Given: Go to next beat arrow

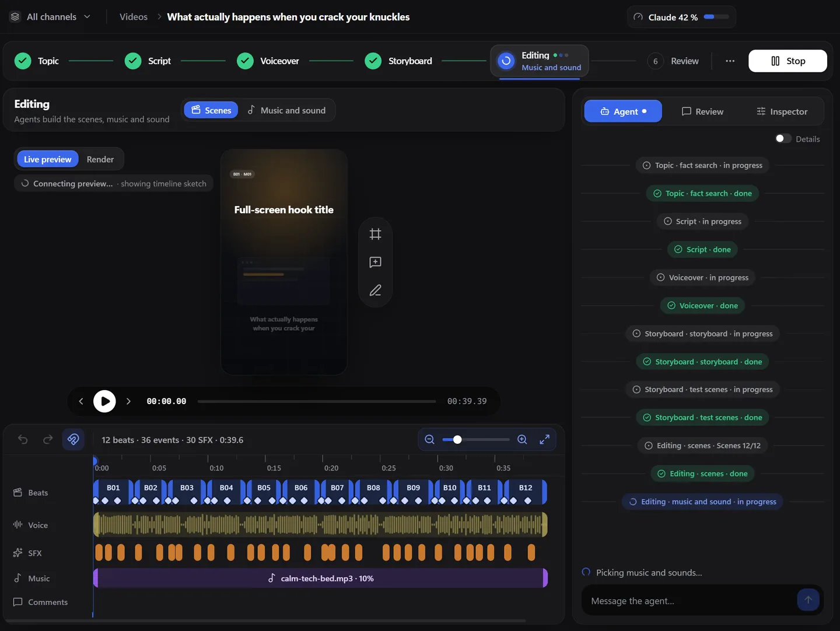Looking at the screenshot, I should (x=128, y=401).
